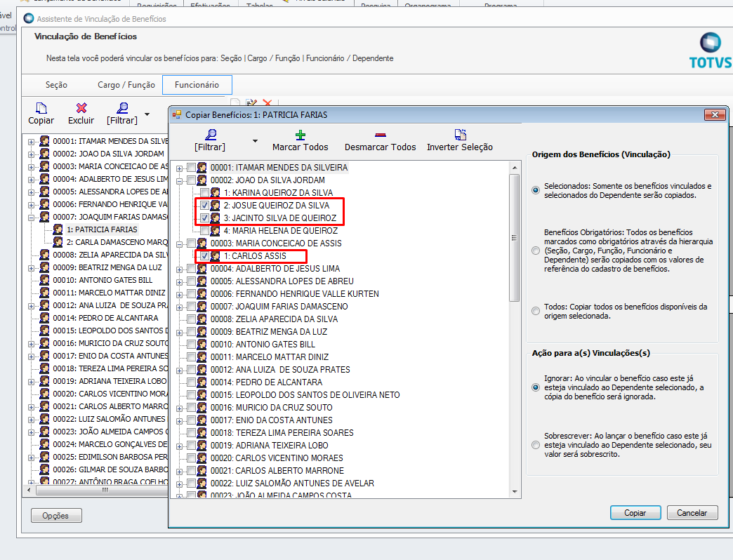
Task: Uncheck 1: CARLOS ASSIS checkbox
Action: [205, 256]
